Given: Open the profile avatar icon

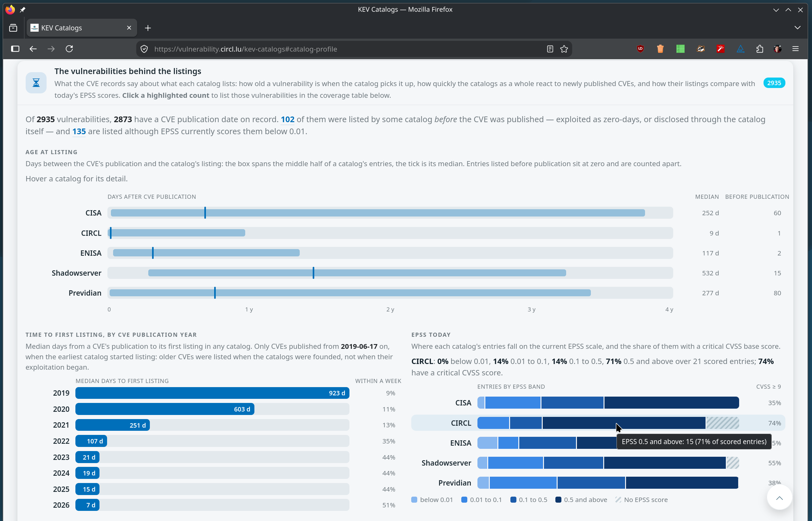Looking at the screenshot, I should pos(778,49).
